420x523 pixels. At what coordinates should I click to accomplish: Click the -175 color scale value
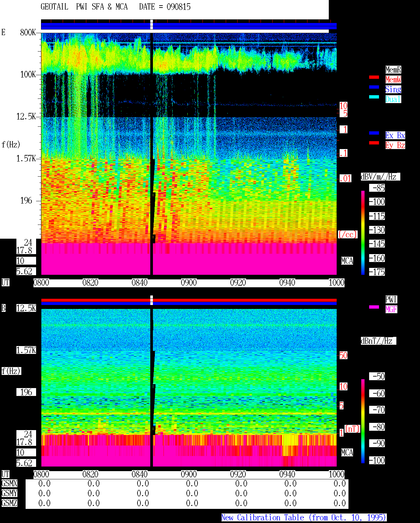377,272
